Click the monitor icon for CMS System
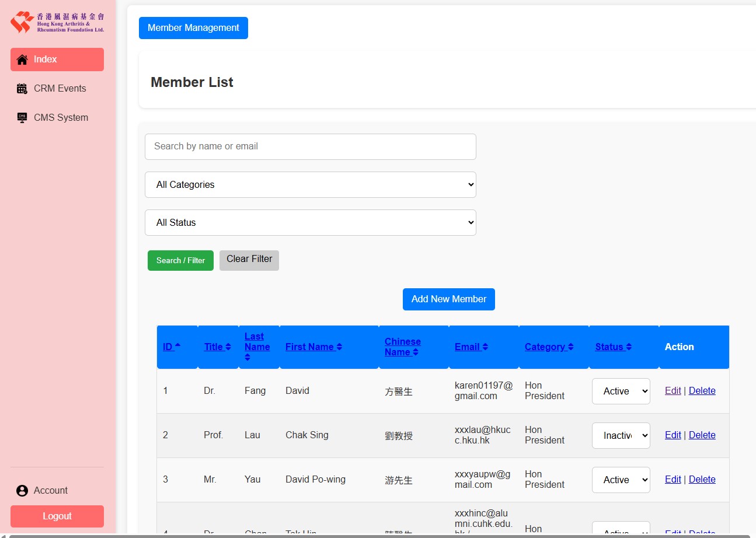Image resolution: width=756 pixels, height=538 pixels. point(22,118)
